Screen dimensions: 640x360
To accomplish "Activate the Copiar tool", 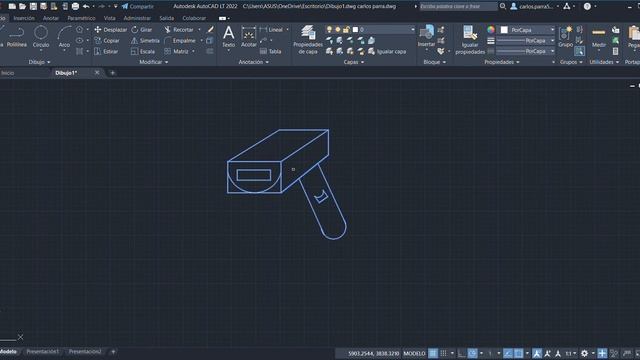I will pyautogui.click(x=107, y=41).
